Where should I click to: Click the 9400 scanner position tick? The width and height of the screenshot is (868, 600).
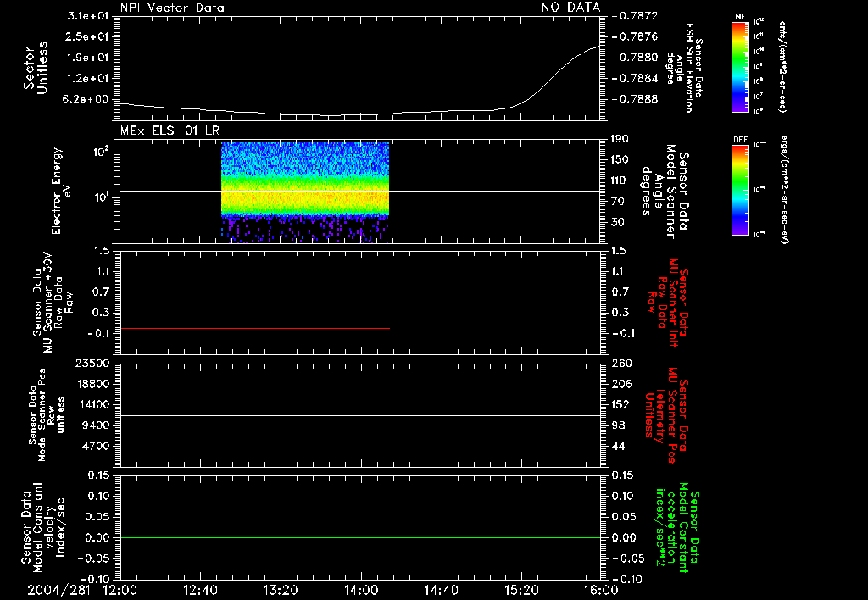(96, 425)
